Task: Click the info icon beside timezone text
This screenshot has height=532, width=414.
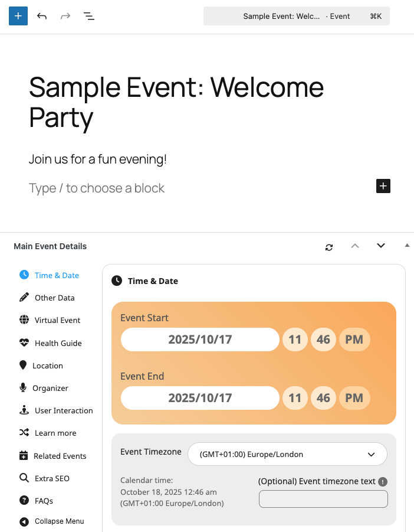Action: point(383,482)
